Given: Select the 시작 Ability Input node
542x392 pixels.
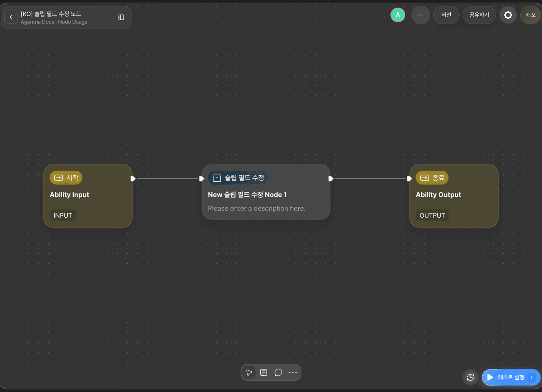Looking at the screenshot, I should (x=88, y=196).
